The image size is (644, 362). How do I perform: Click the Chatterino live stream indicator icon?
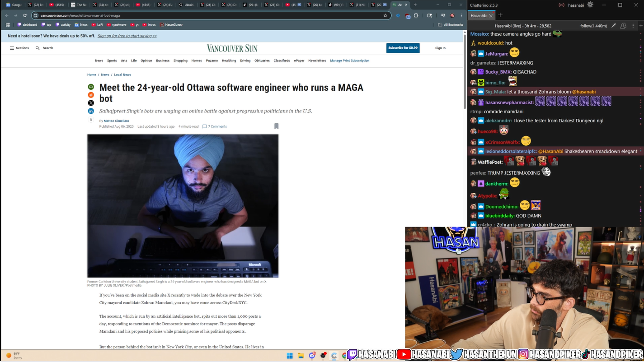561,5
